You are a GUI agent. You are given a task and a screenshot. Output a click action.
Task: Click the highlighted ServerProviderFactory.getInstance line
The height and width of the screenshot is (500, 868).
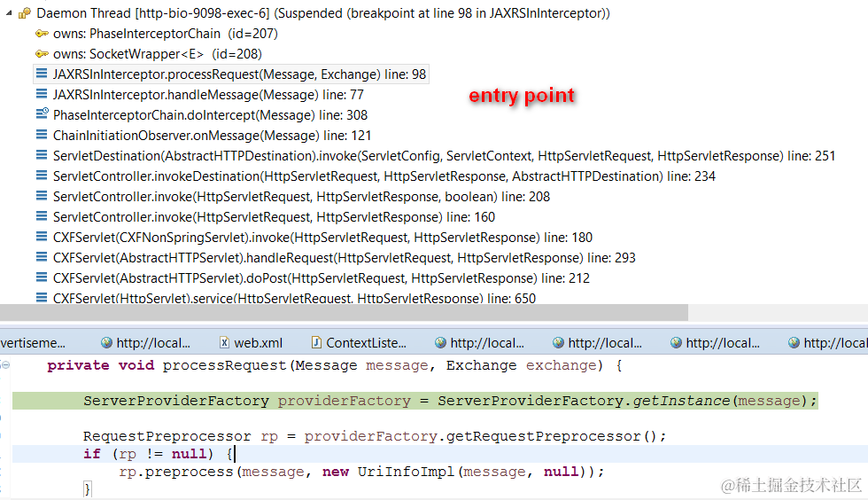(x=415, y=400)
